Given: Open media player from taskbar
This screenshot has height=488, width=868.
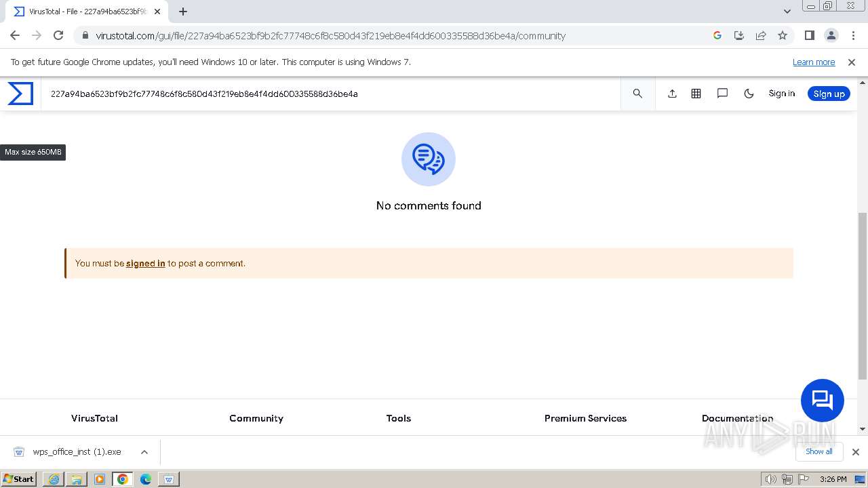Looking at the screenshot, I should (x=100, y=479).
